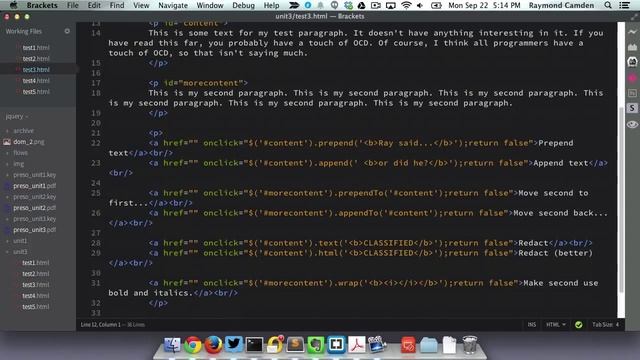Open the Twitter app in the dock
640x360 pixels.
coord(233,344)
